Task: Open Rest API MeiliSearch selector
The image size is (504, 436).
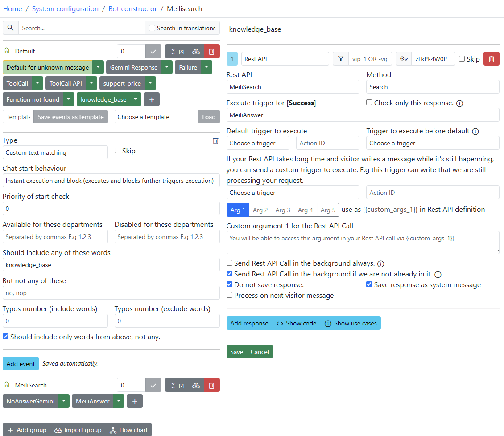Action: pos(293,87)
